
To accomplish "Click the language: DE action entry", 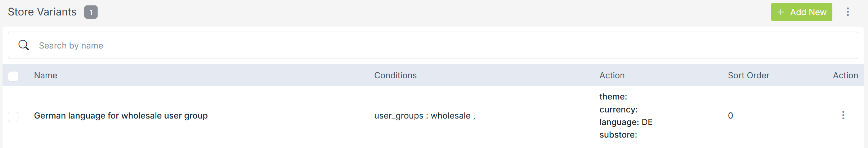I will (626, 122).
